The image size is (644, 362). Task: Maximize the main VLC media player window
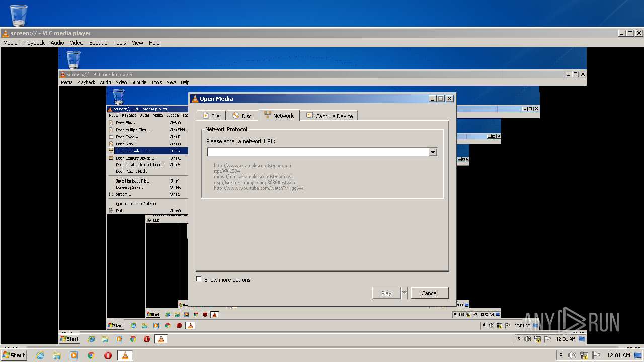click(x=630, y=33)
